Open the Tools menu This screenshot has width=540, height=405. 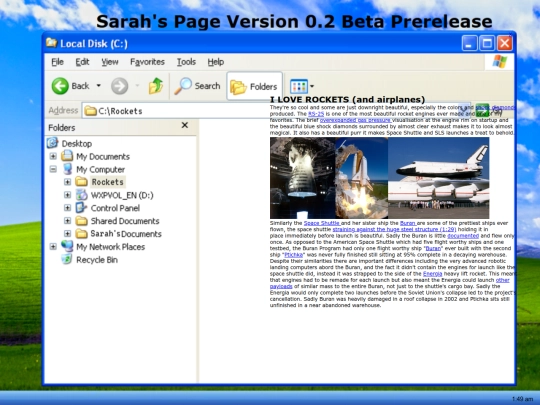click(x=186, y=62)
